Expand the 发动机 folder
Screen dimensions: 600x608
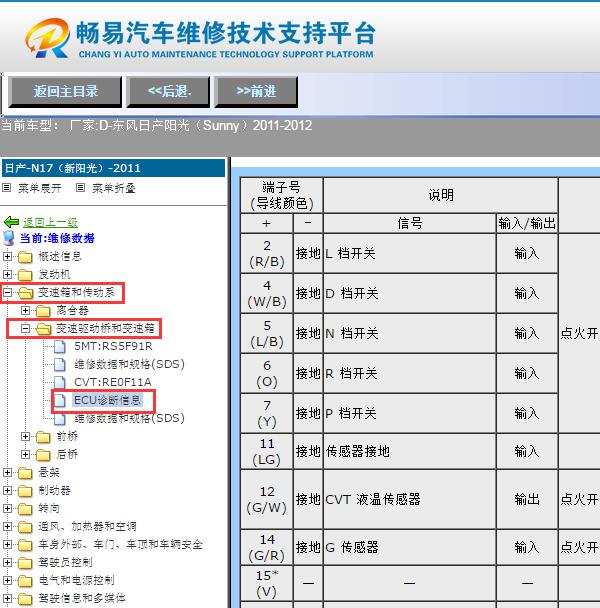[7, 274]
